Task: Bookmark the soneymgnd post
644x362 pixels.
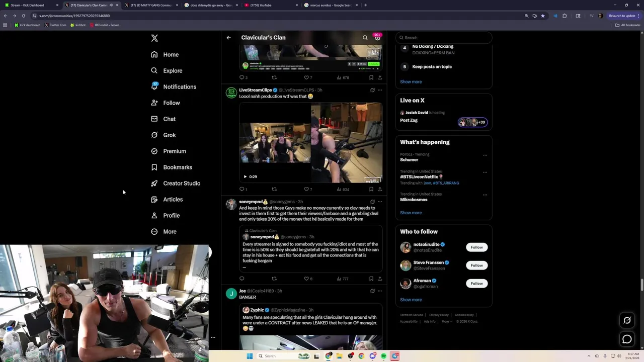Action: 371,279
